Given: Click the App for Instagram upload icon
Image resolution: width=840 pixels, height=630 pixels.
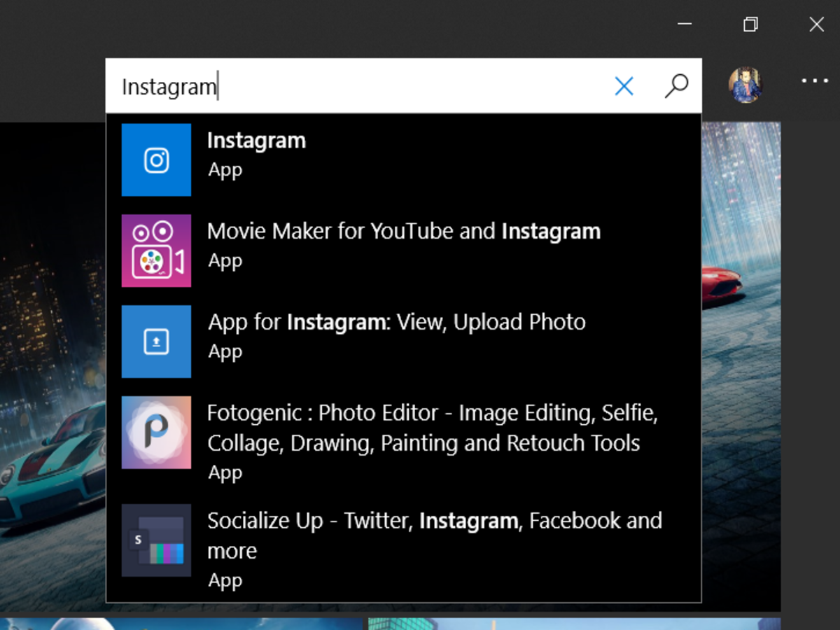Looking at the screenshot, I should pos(156,342).
